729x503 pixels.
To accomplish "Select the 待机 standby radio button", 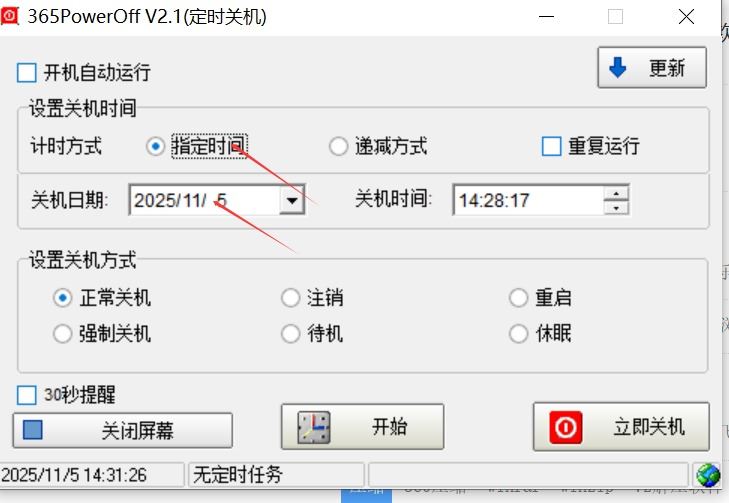I will tap(291, 334).
